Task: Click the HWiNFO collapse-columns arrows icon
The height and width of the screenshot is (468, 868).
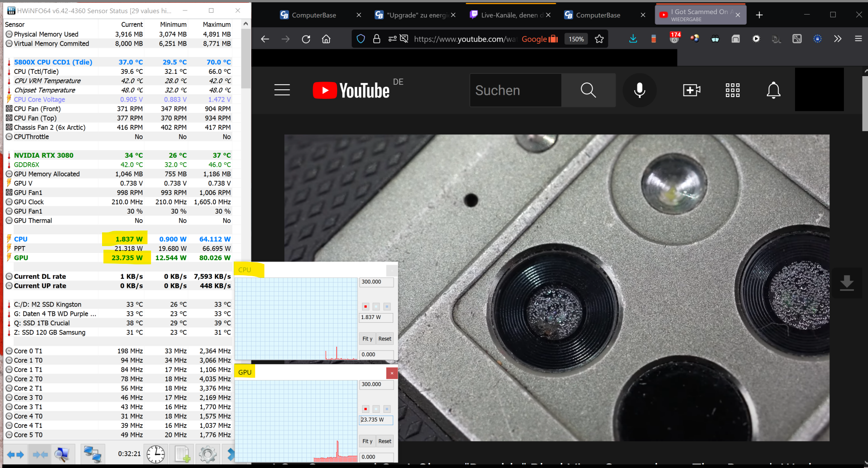Action: click(x=40, y=454)
